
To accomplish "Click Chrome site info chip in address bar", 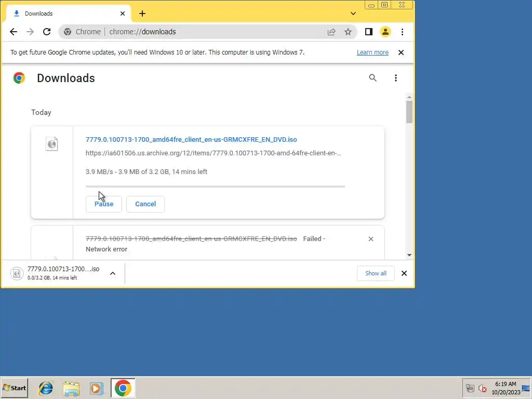I will point(83,32).
